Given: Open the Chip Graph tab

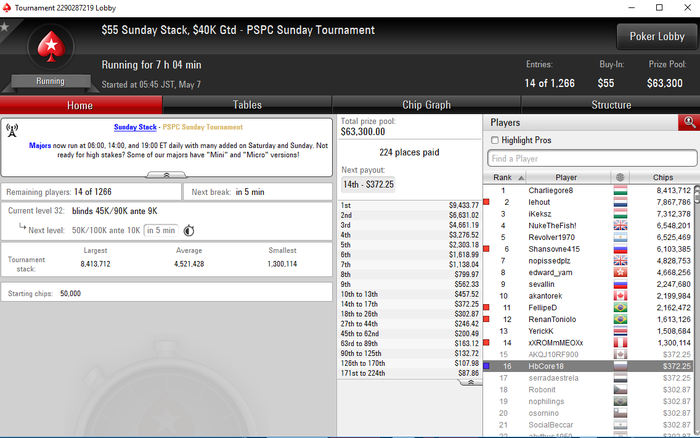Looking at the screenshot, I should click(426, 105).
